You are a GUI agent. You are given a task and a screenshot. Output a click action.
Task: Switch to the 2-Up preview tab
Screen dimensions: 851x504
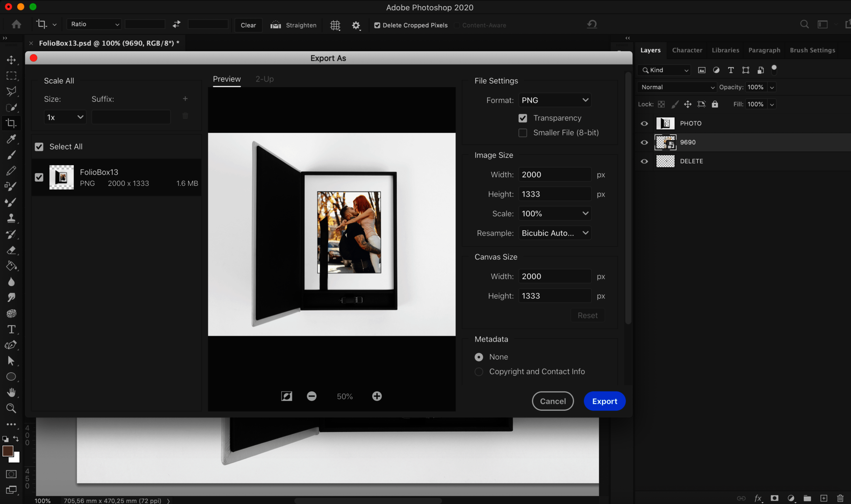pyautogui.click(x=264, y=79)
